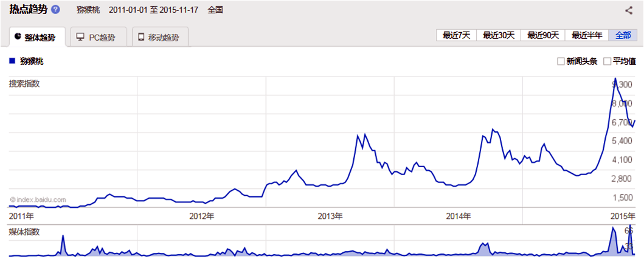
Task: Click the 全部 time range button
Action: 623,35
